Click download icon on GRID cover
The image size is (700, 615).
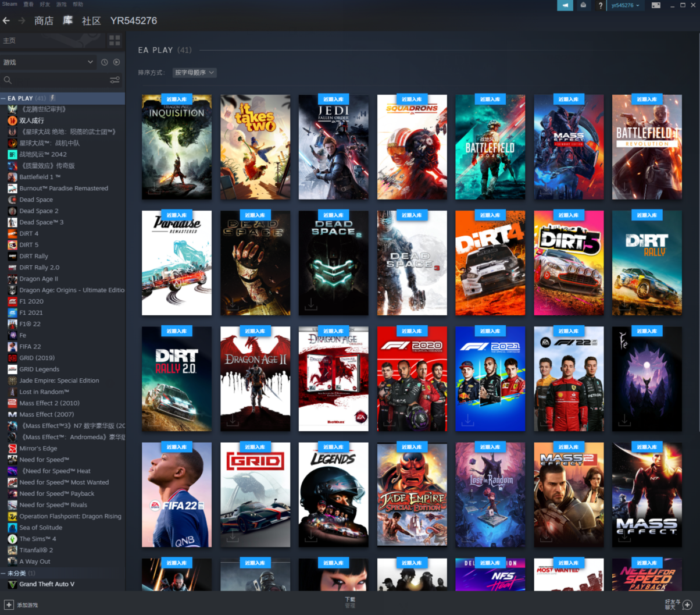(x=233, y=535)
